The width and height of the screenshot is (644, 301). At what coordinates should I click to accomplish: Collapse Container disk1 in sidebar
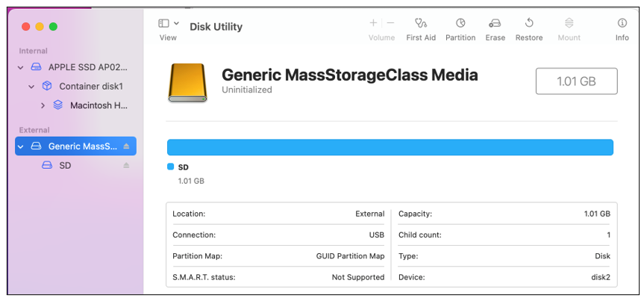pos(31,87)
